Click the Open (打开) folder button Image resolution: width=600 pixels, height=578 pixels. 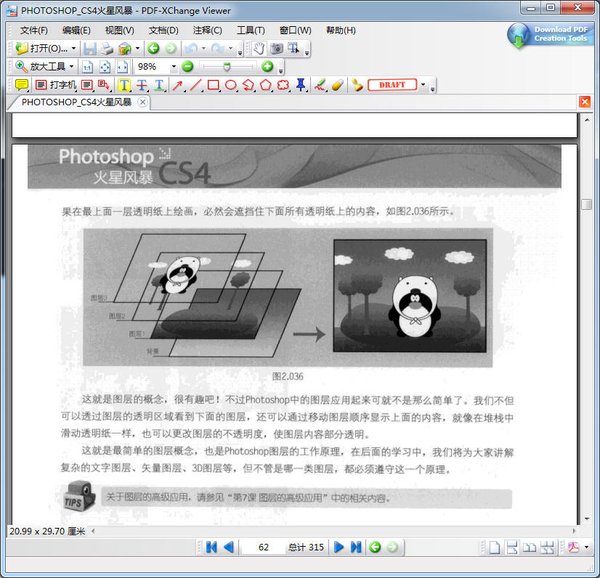(x=41, y=49)
